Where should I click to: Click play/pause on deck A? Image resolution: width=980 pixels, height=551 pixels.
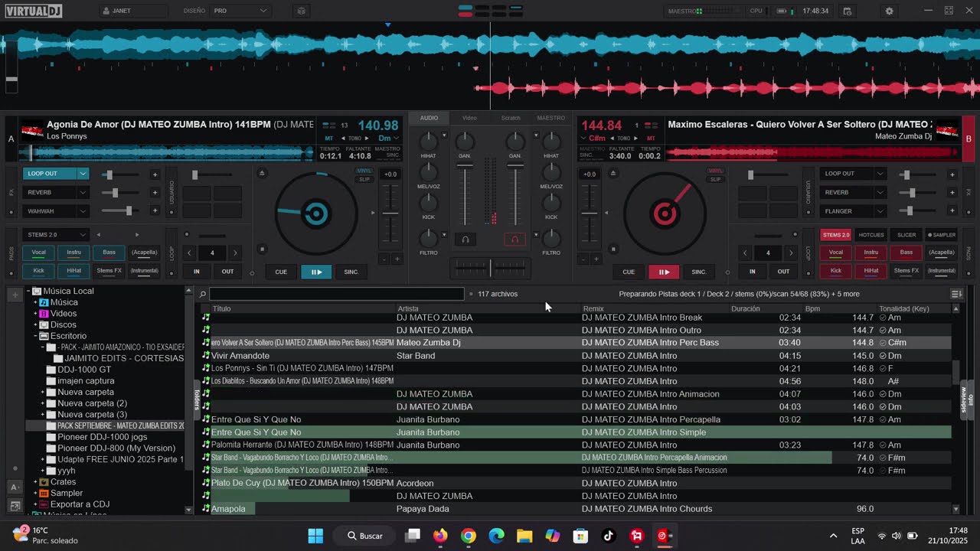click(x=316, y=272)
